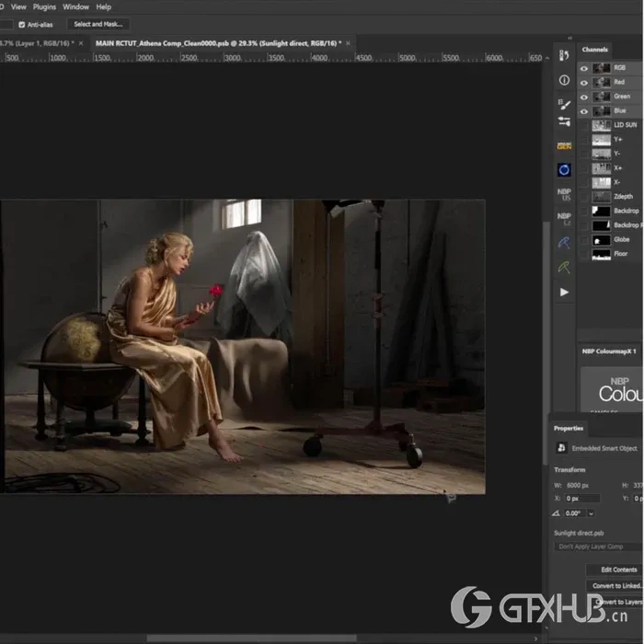Click the blue circle plugin icon
This screenshot has width=644, height=644.
[x=564, y=169]
